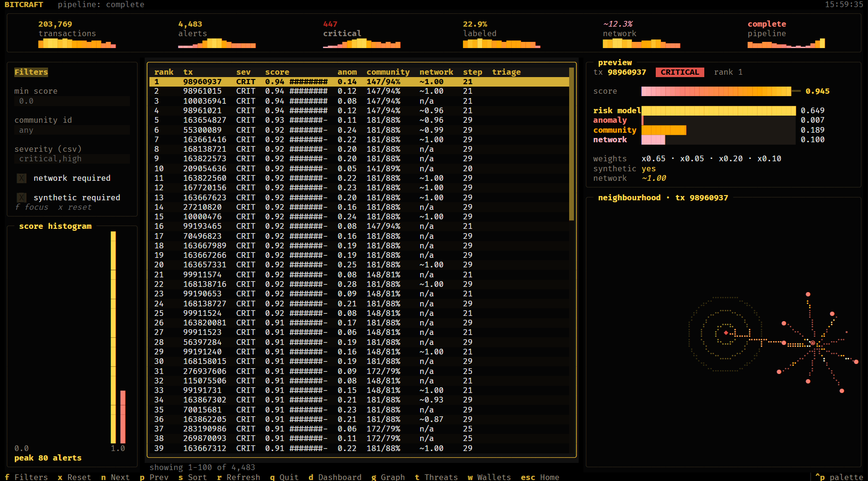This screenshot has height=481, width=868.
Task: Select alert row for tx 163654827
Action: (359, 120)
